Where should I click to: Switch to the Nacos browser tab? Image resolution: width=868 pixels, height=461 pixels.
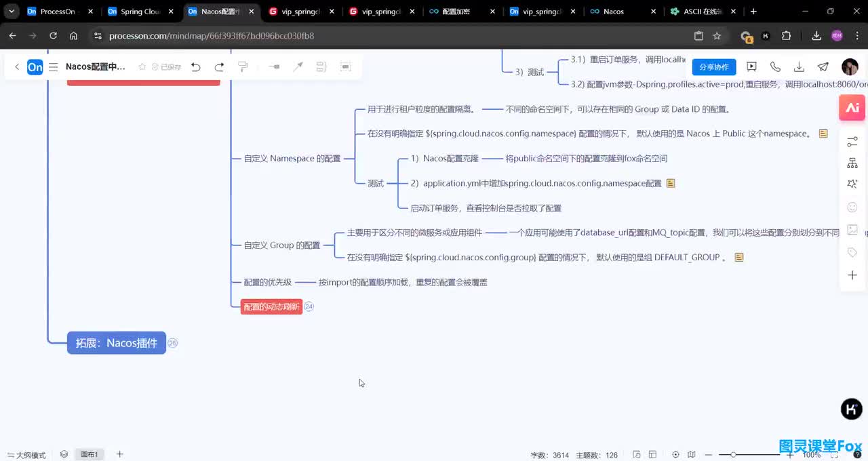(623, 12)
